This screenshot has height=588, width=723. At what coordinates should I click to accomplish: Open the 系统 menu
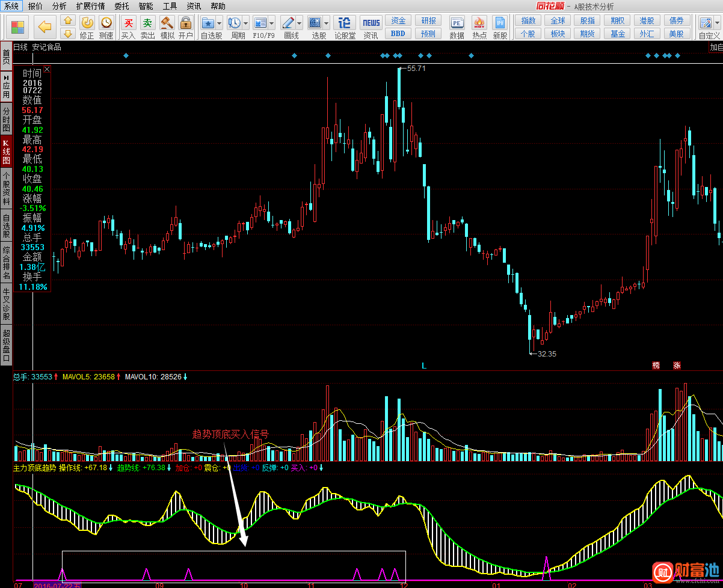pyautogui.click(x=11, y=6)
